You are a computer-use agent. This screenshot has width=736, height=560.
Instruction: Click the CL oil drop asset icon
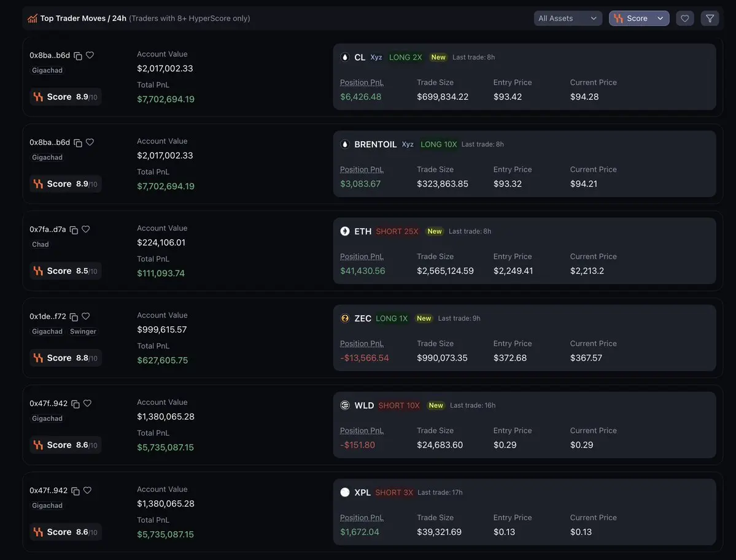click(x=345, y=57)
